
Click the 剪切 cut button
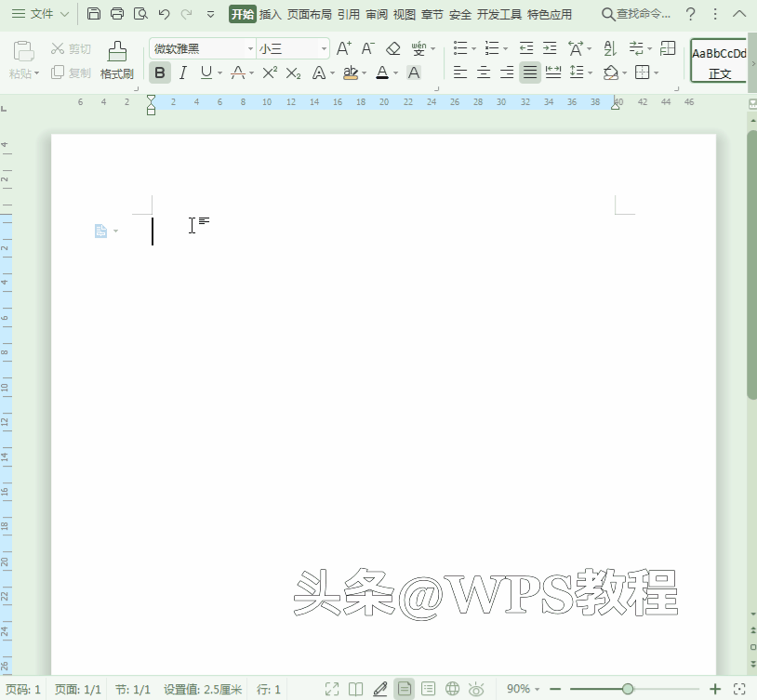pyautogui.click(x=71, y=48)
